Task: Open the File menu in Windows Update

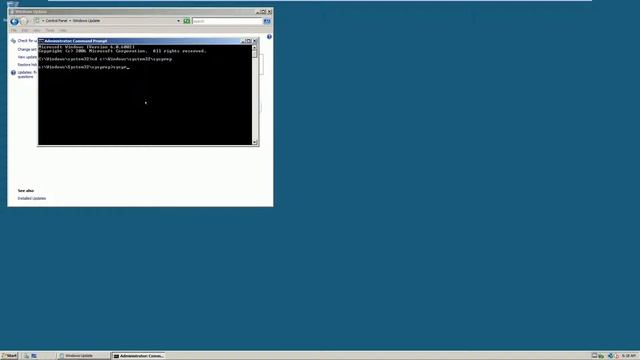Action: (x=14, y=30)
